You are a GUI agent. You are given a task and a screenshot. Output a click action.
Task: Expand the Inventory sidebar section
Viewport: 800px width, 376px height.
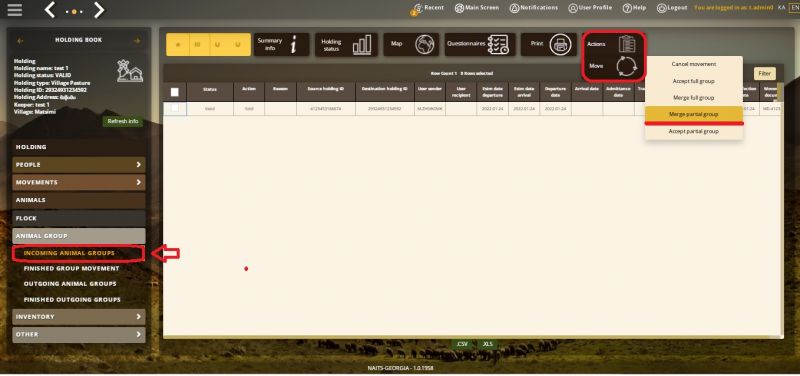tap(79, 317)
